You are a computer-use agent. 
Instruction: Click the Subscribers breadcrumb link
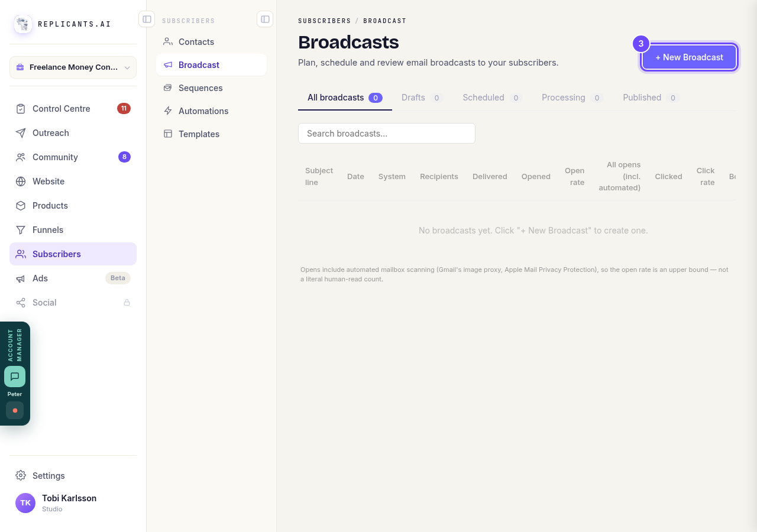pyautogui.click(x=325, y=21)
